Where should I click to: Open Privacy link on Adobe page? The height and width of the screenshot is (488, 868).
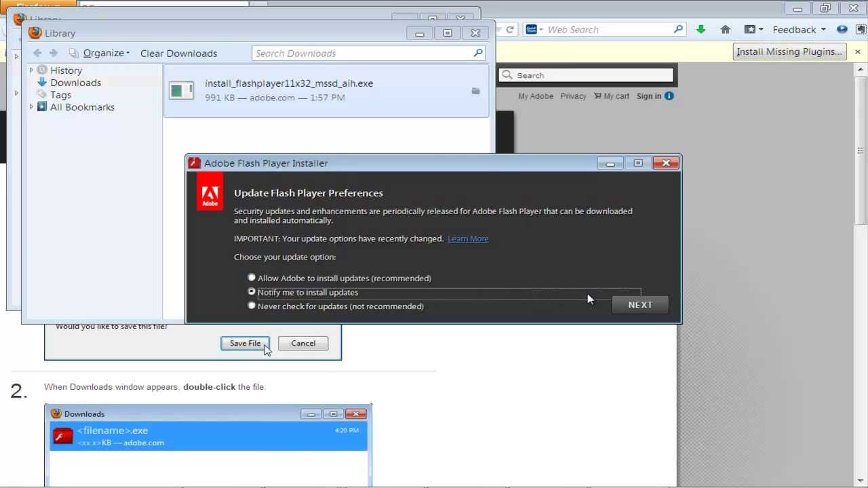click(x=573, y=96)
